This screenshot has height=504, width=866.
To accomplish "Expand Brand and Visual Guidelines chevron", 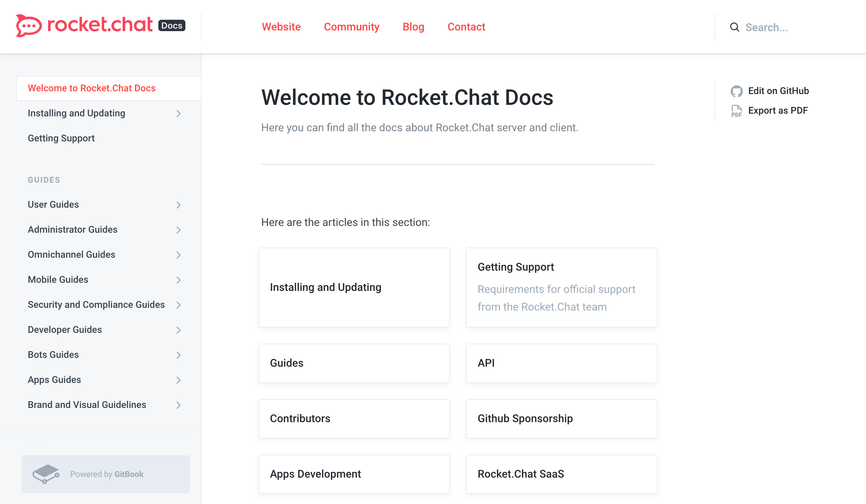I will [x=178, y=406].
